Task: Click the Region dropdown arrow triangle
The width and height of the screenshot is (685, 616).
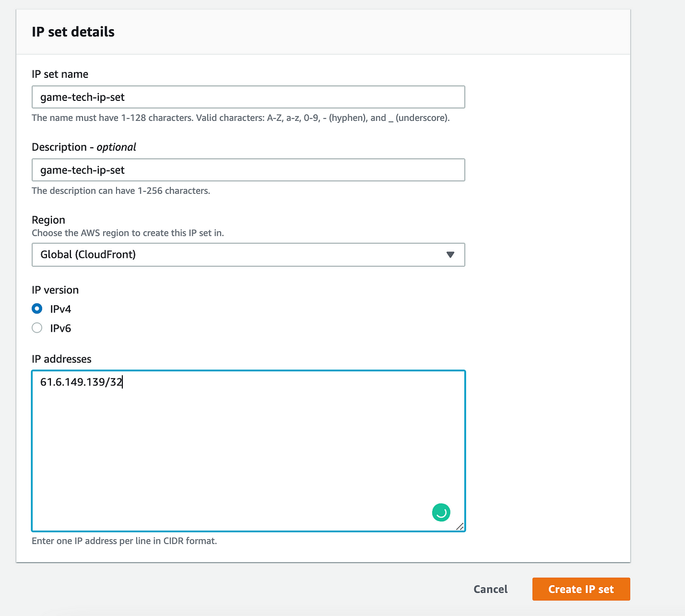Action: pyautogui.click(x=451, y=254)
